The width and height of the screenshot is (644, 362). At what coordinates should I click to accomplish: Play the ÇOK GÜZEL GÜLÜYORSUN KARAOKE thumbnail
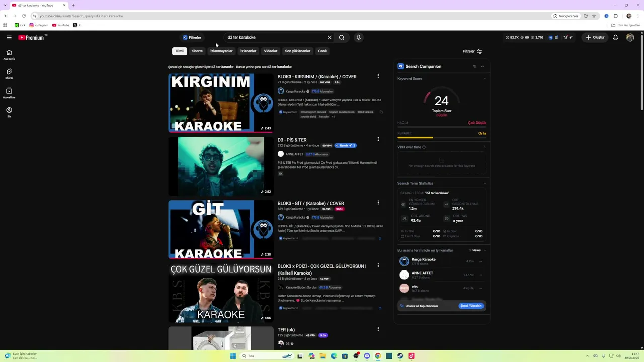tap(221, 293)
